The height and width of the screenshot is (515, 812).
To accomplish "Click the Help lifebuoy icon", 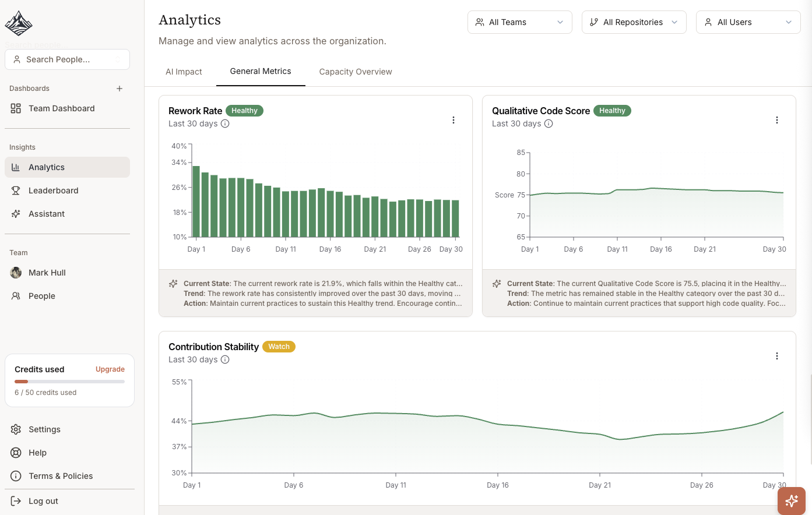I will [16, 453].
